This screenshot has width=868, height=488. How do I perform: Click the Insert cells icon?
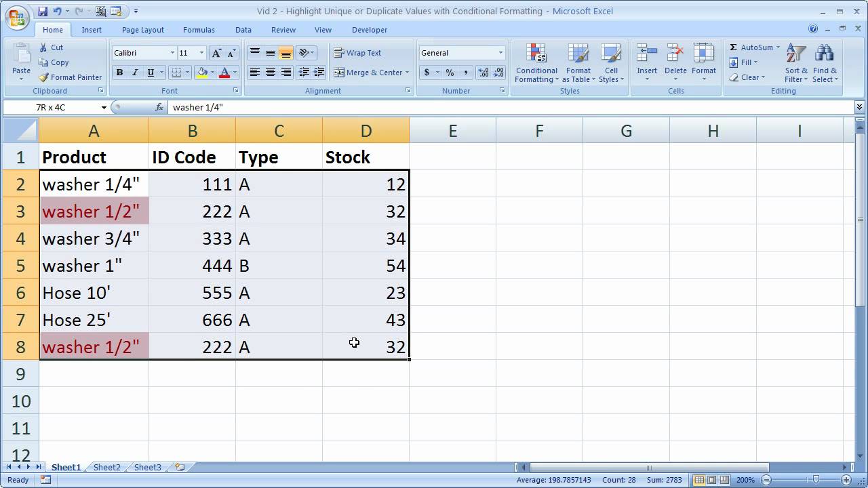[x=647, y=54]
